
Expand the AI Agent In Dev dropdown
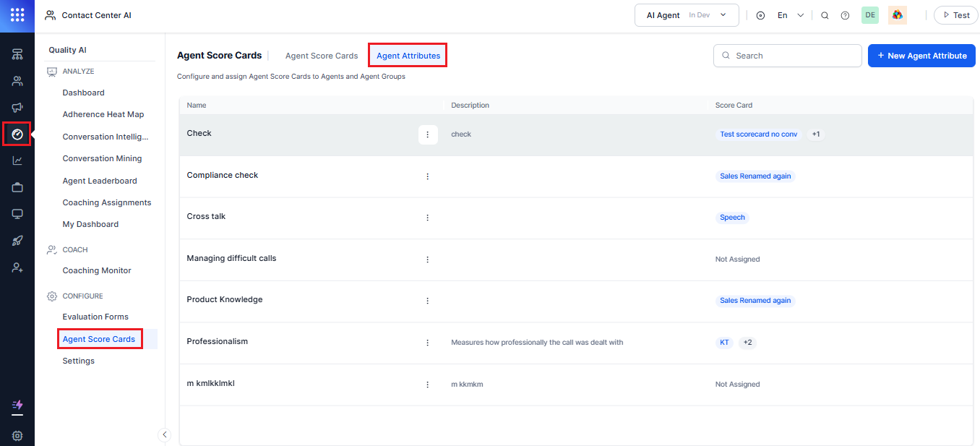[x=686, y=15]
